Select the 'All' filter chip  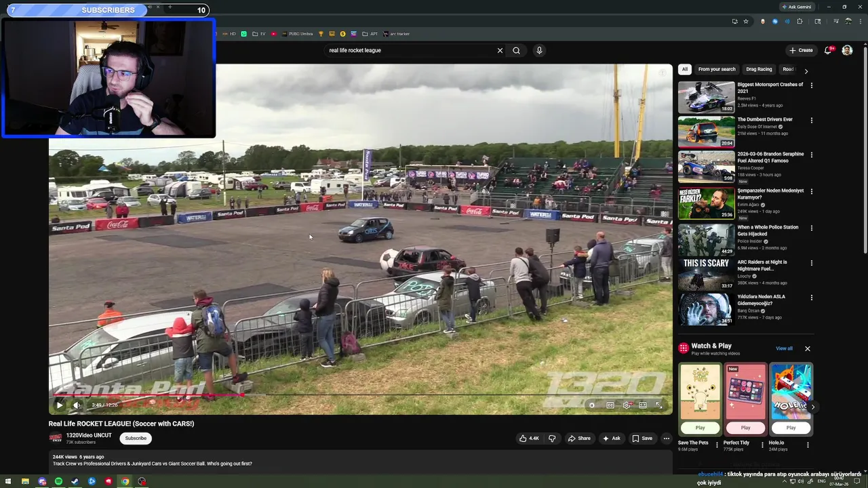(685, 69)
